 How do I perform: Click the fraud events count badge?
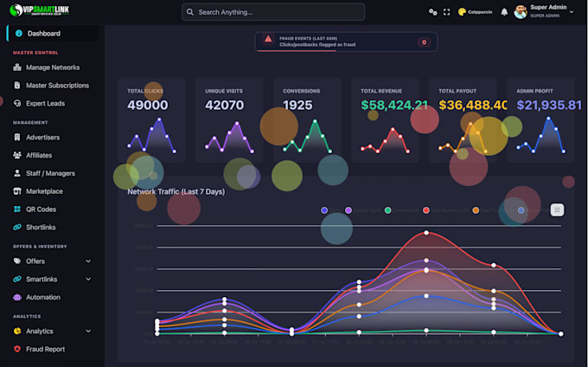(x=424, y=42)
